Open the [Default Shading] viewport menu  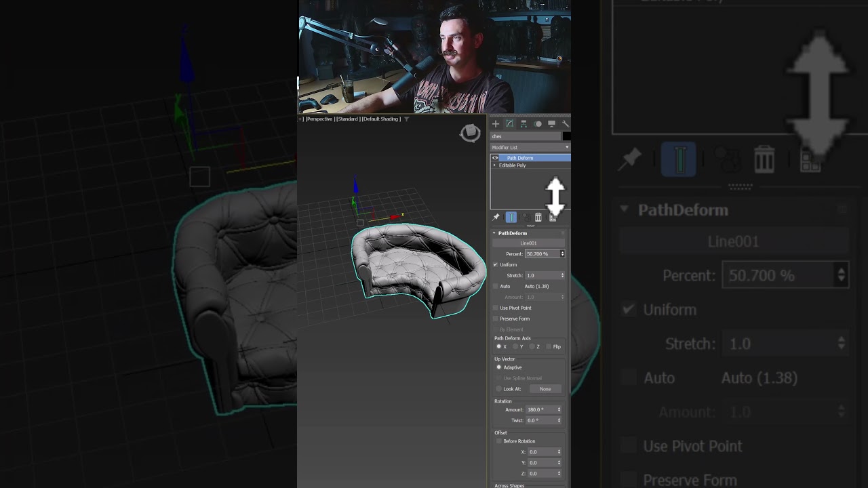[381, 119]
